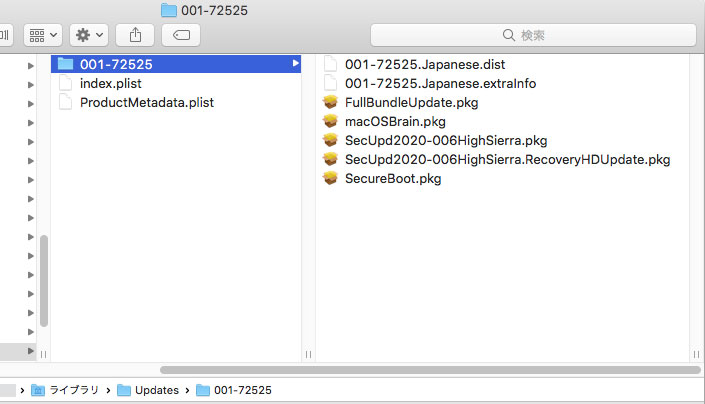Click the search field

tap(533, 35)
